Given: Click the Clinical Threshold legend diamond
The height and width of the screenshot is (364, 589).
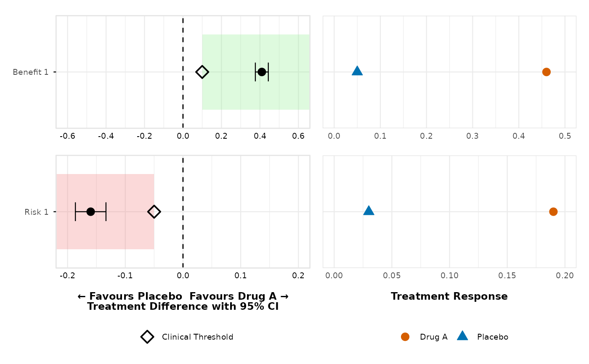Looking at the screenshot, I should (147, 337).
